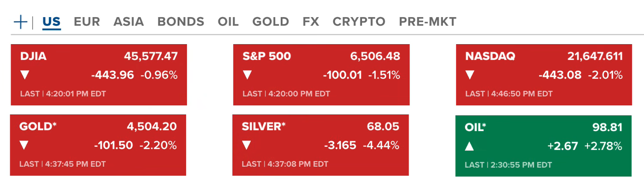This screenshot has width=644, height=189.
Task: Click the GOLD down arrow indicator
Action: (x=24, y=146)
